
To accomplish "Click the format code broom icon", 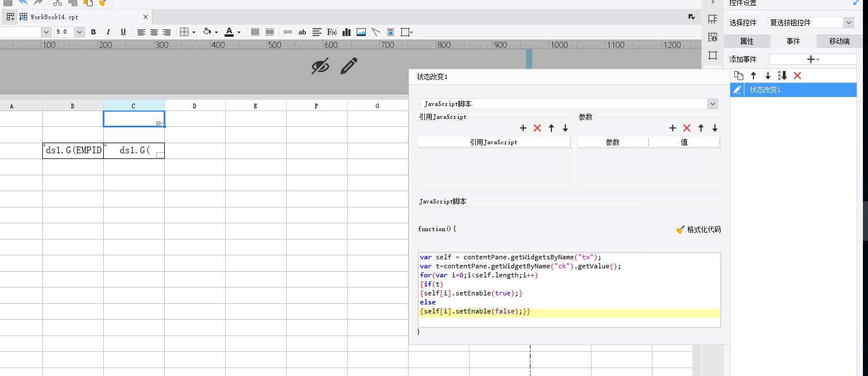I will point(680,229).
